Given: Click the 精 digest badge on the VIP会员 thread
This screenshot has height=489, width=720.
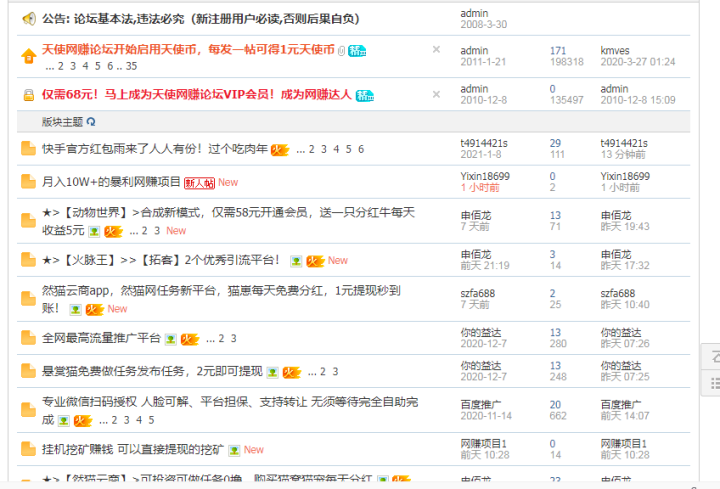Looking at the screenshot, I should point(365,96).
